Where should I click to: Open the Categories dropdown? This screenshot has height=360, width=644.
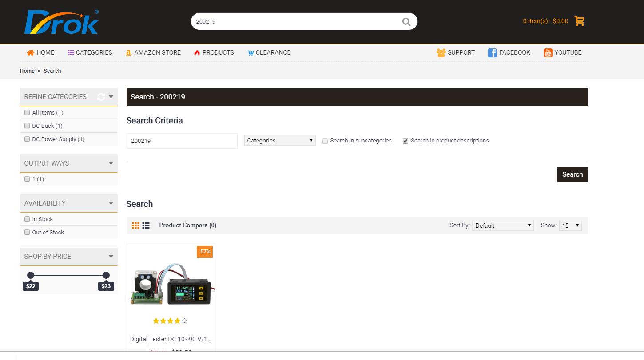pyautogui.click(x=280, y=141)
